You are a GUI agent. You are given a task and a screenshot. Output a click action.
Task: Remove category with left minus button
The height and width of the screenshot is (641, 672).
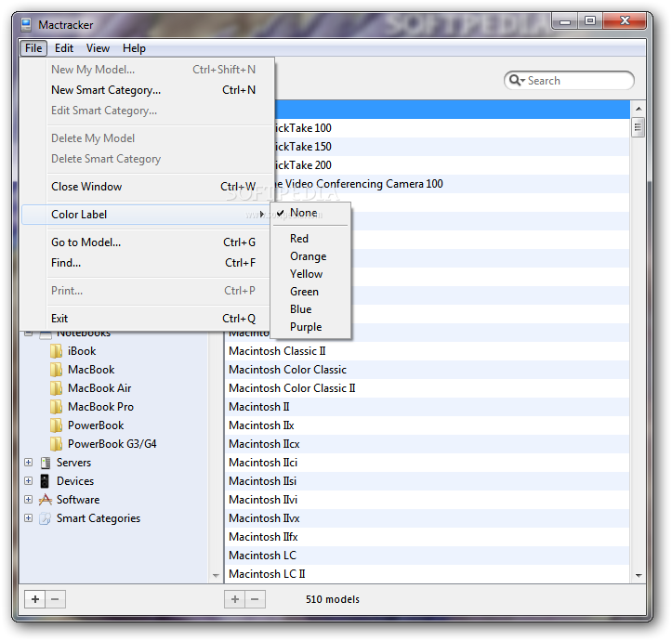coord(55,599)
